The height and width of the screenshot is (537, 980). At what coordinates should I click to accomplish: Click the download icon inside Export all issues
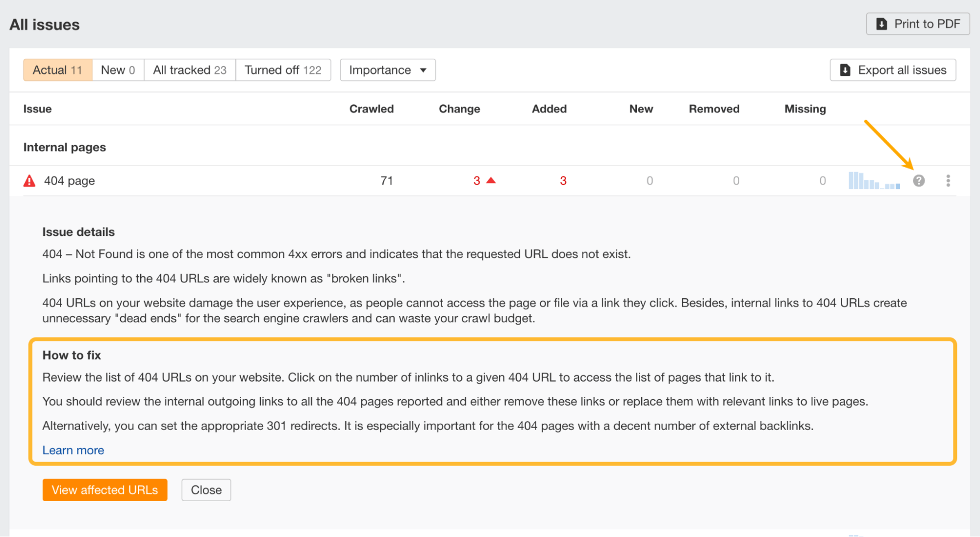[x=845, y=70]
